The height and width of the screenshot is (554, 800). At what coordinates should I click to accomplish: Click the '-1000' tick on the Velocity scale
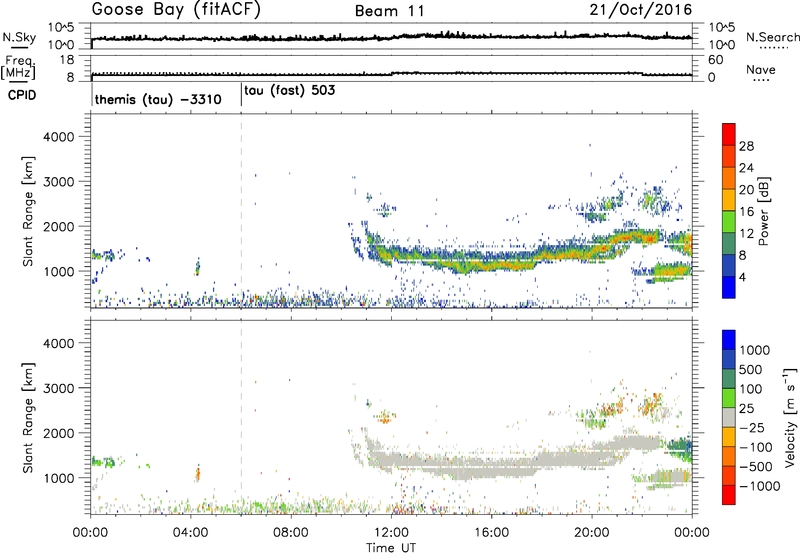759,486
